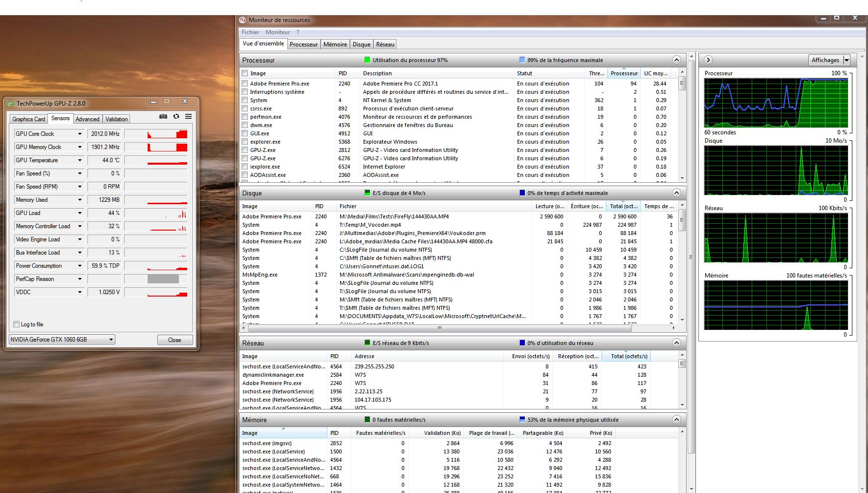Switch to the Mémoire tab

click(335, 44)
